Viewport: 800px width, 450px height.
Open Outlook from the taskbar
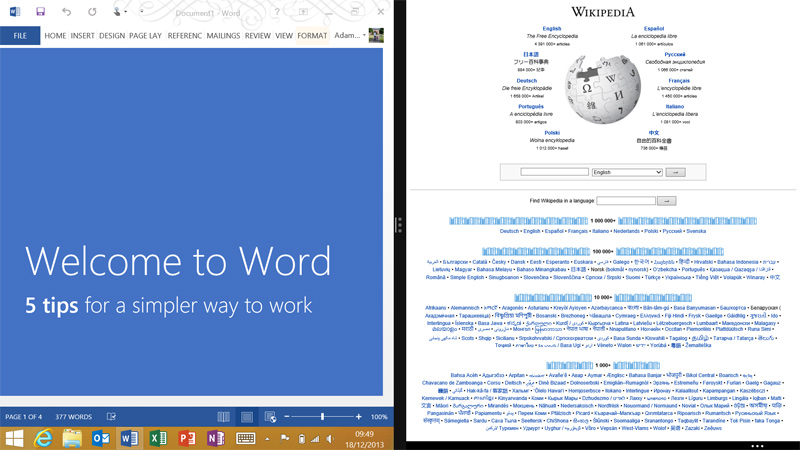(x=101, y=438)
